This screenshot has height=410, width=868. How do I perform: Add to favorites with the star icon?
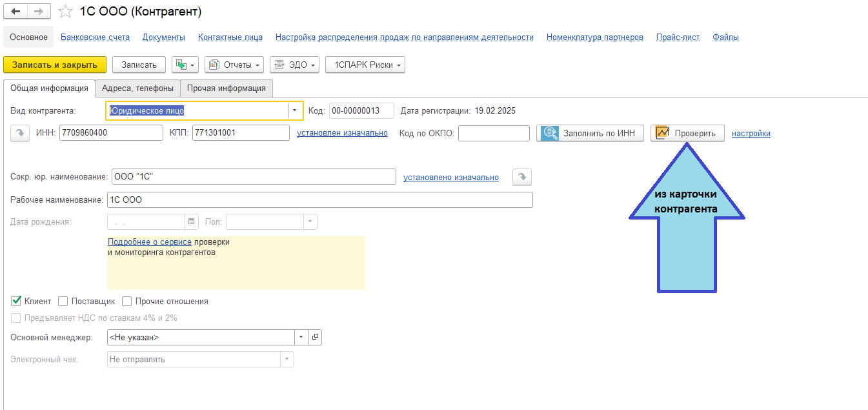65,12
